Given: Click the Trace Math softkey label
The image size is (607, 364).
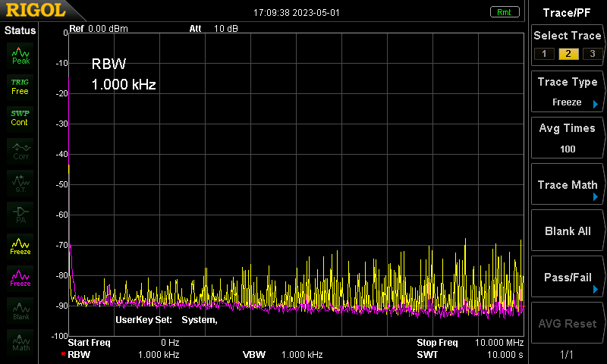Looking at the screenshot, I should (x=568, y=185).
